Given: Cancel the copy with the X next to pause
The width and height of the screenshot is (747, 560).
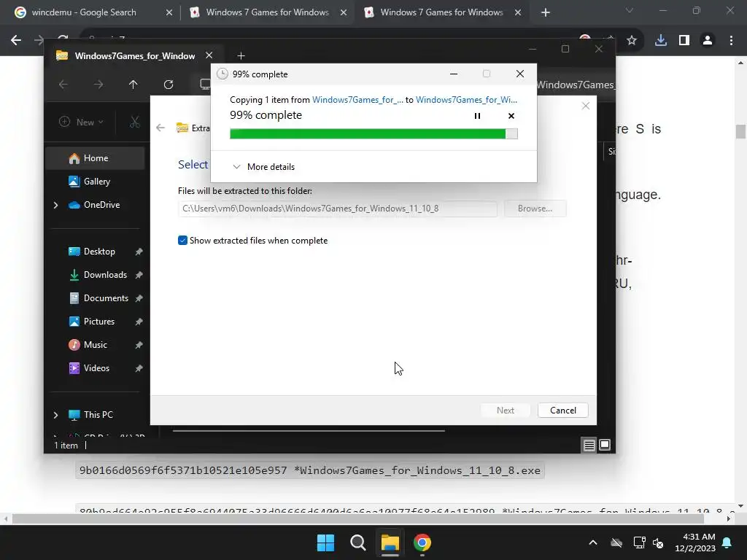Looking at the screenshot, I should coord(511,116).
